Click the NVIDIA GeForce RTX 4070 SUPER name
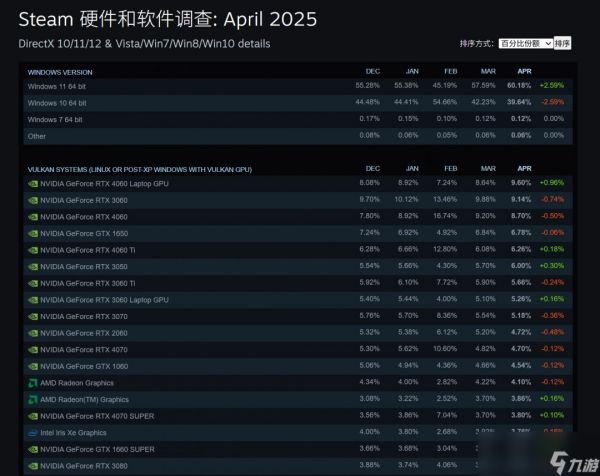 [x=97, y=416]
